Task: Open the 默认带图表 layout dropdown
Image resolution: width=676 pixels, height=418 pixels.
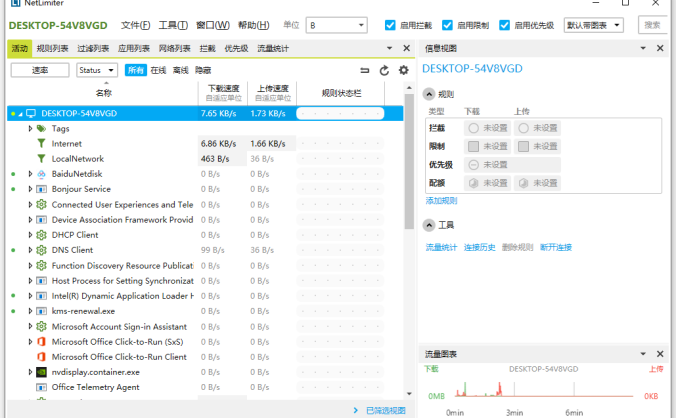Action: [594, 25]
